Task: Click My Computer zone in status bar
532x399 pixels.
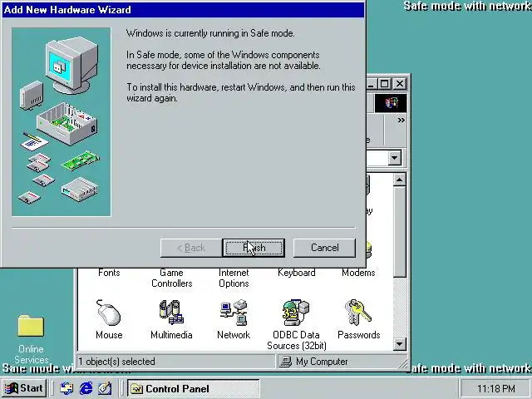Action: (341, 362)
